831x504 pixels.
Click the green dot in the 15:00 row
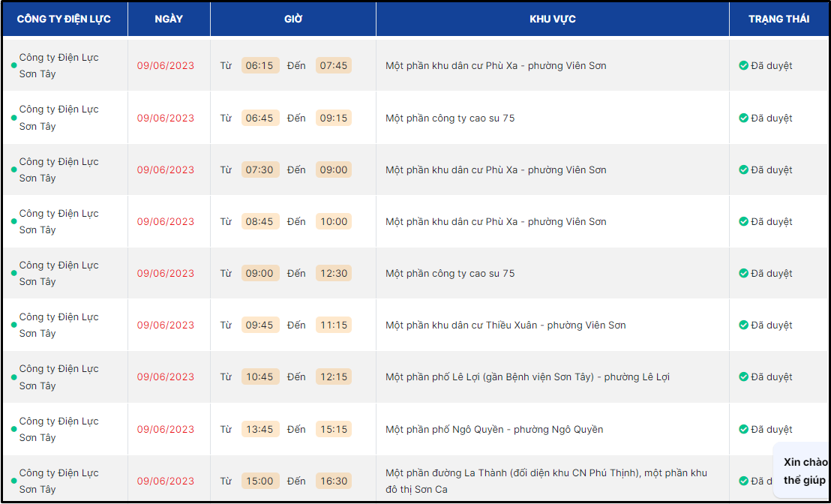(x=13, y=481)
